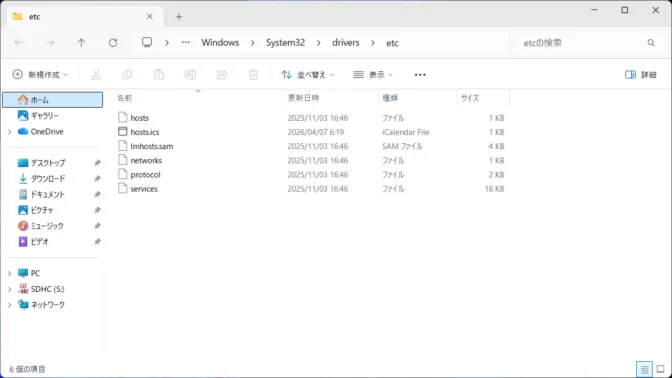Expand the SDHC (S:) tree node
This screenshot has width=672, height=378.
point(9,289)
